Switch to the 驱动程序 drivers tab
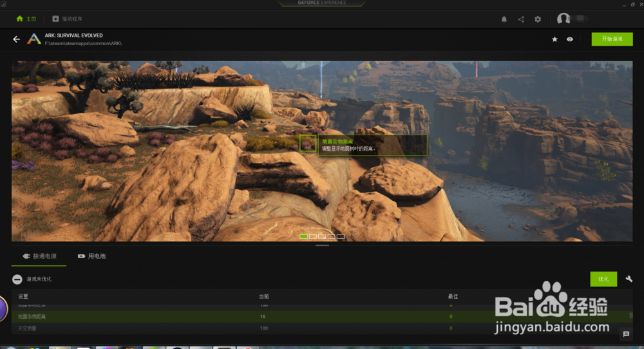This screenshot has height=349, width=644. coord(67,19)
